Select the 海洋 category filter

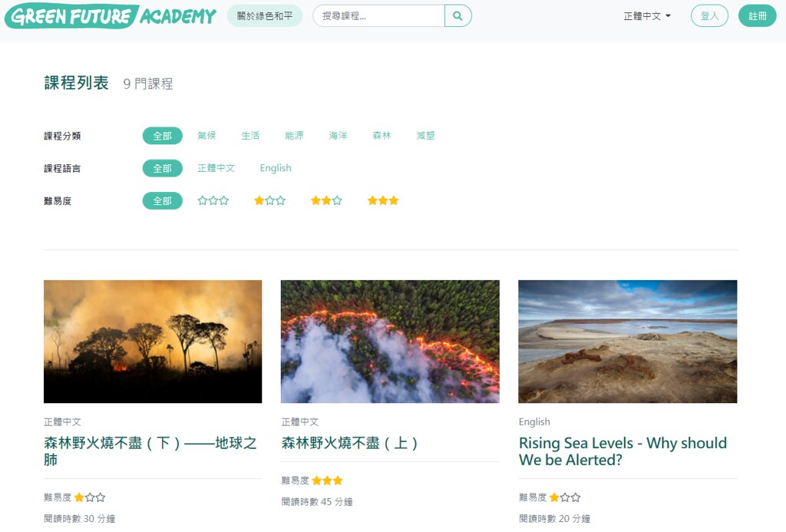(x=338, y=136)
